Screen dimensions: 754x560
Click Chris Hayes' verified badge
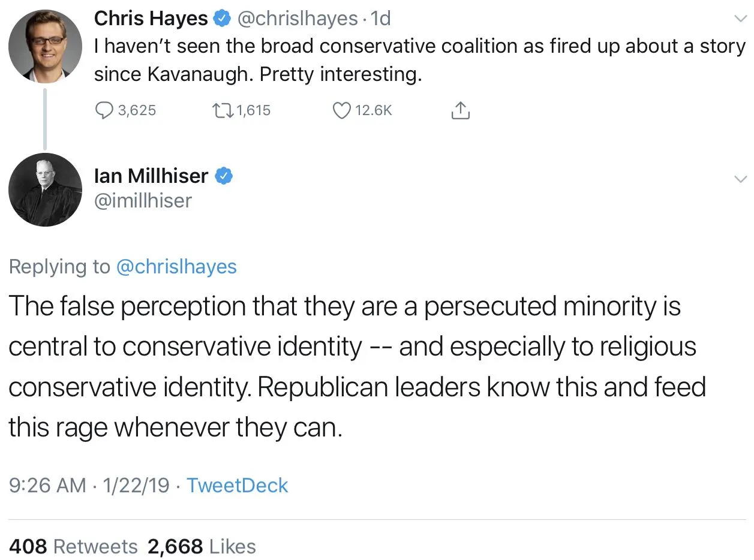223,19
